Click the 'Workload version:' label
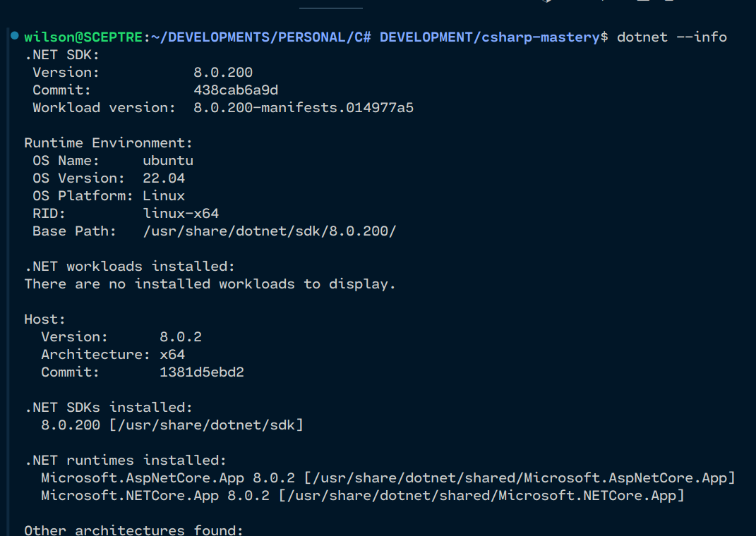Screen dimensions: 756x536 click(104, 107)
